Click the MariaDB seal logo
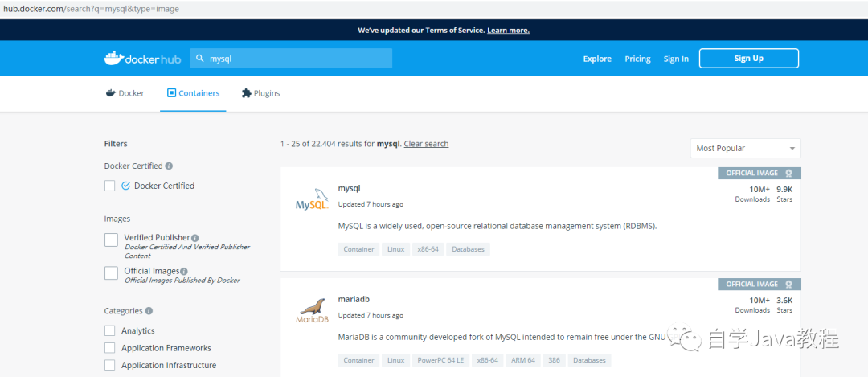The height and width of the screenshot is (377, 868). click(312, 311)
